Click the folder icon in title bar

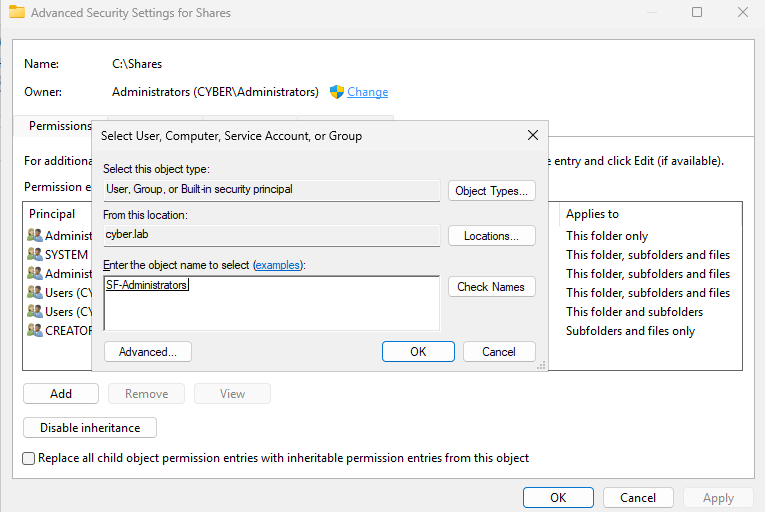(17, 13)
